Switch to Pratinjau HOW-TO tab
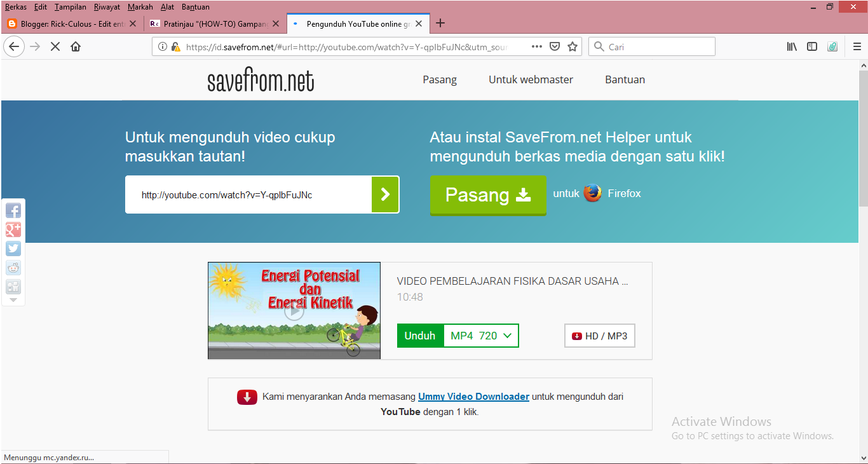Image resolution: width=868 pixels, height=464 pixels. coord(214,24)
